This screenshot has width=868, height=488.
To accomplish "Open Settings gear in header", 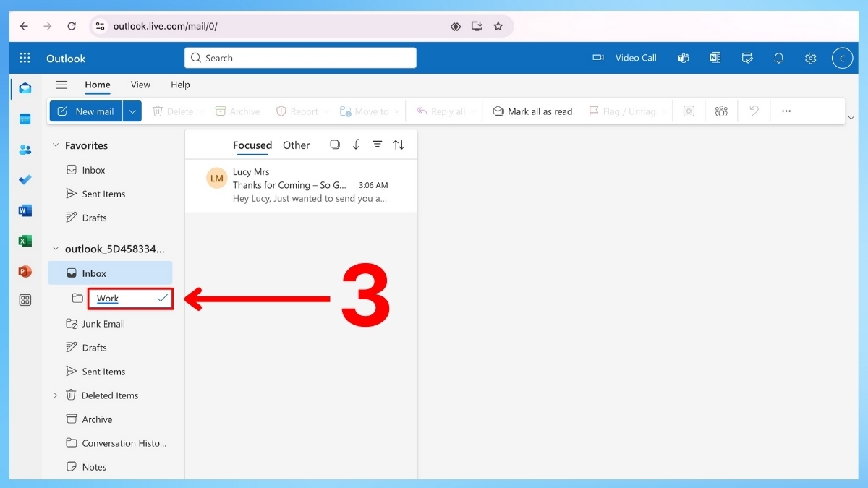I will pyautogui.click(x=811, y=58).
